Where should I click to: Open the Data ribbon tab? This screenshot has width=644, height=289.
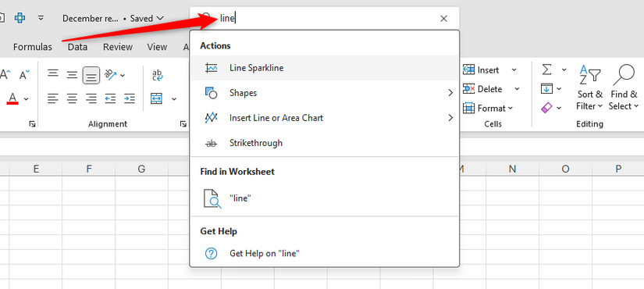coord(77,47)
